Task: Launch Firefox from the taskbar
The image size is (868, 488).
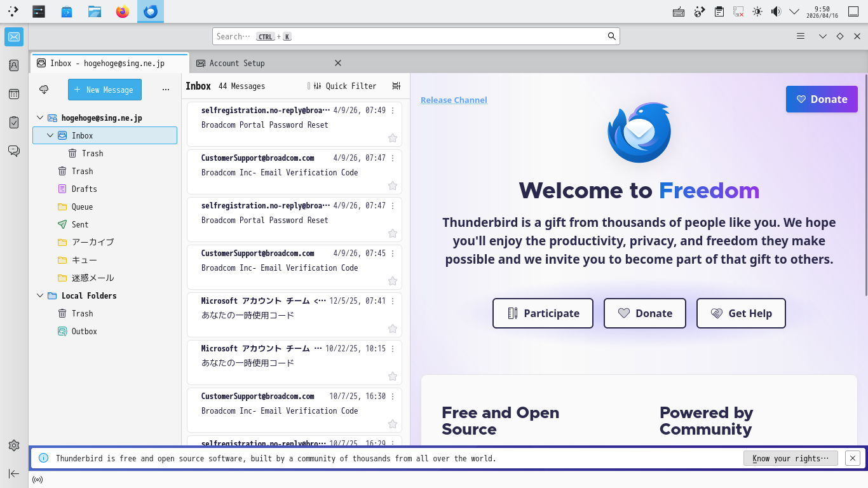Action: [123, 11]
